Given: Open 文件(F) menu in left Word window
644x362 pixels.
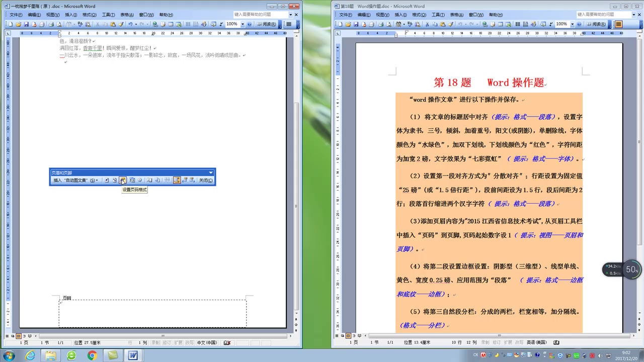Looking at the screenshot, I should pyautogui.click(x=16, y=15).
